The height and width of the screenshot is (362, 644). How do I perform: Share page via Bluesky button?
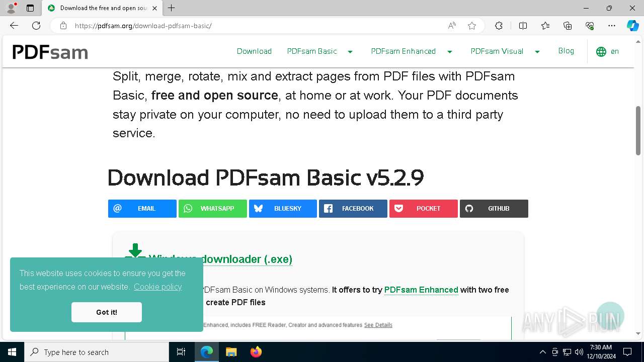tap(283, 209)
